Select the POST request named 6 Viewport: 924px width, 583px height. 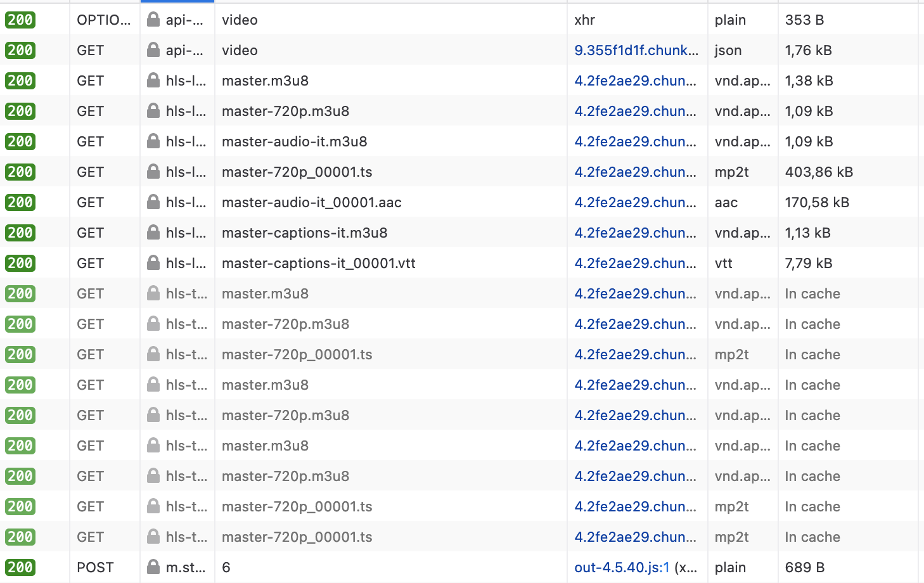[x=226, y=567]
